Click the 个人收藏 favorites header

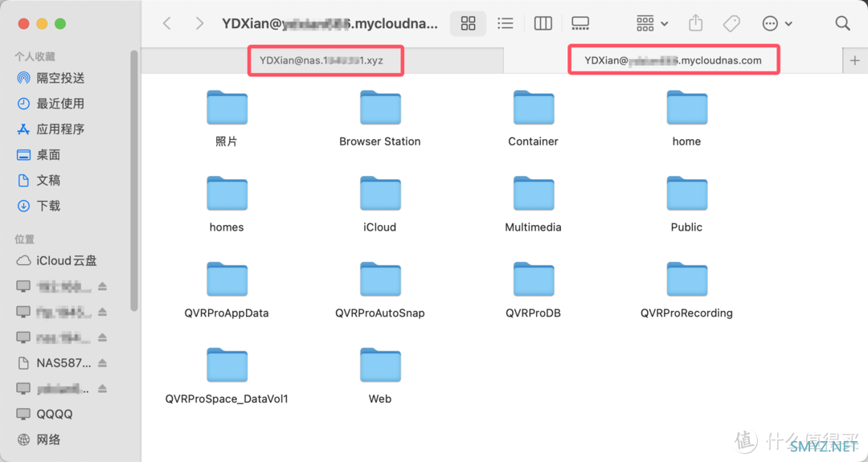(x=35, y=56)
